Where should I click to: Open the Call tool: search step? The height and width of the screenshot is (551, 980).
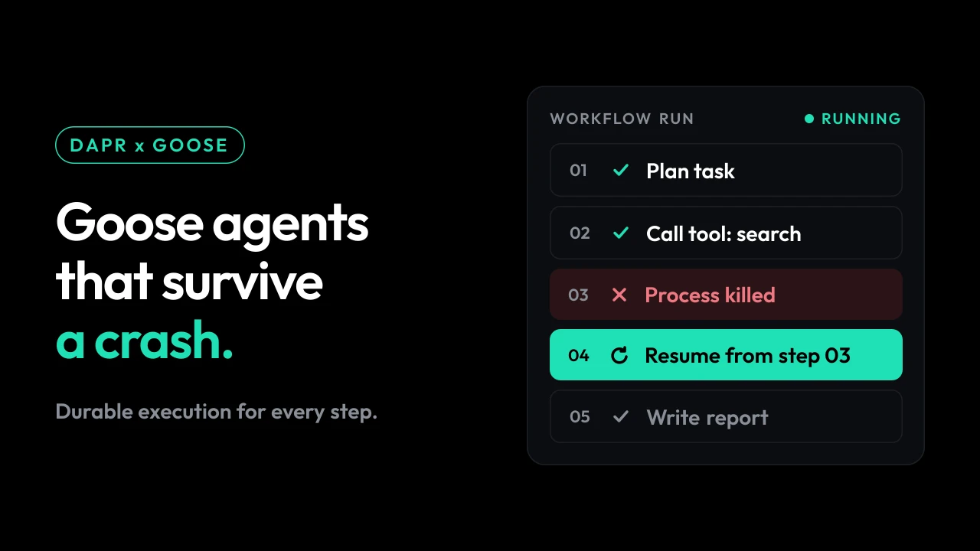[x=726, y=233]
